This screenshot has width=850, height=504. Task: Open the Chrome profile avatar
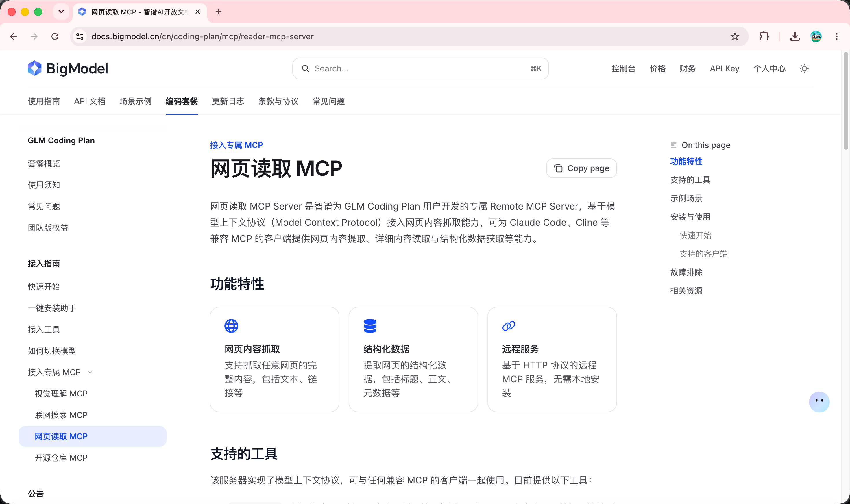[x=816, y=36]
